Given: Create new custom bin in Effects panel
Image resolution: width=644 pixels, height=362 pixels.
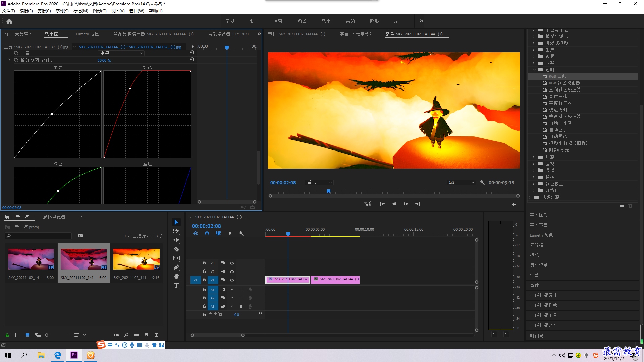Looking at the screenshot, I should click(x=622, y=206).
